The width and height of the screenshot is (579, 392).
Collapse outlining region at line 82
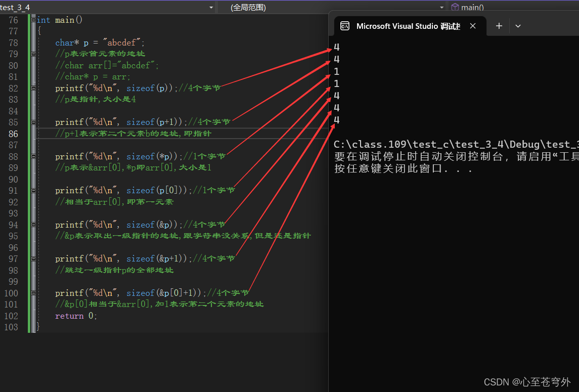click(33, 89)
